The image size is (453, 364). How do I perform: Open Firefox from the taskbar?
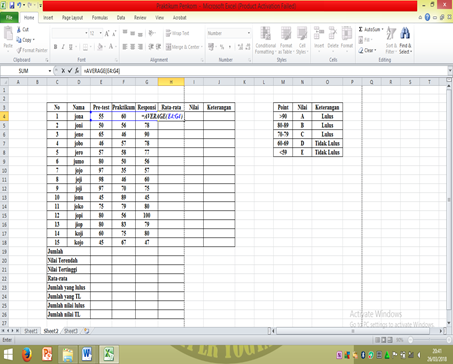(x=26, y=355)
